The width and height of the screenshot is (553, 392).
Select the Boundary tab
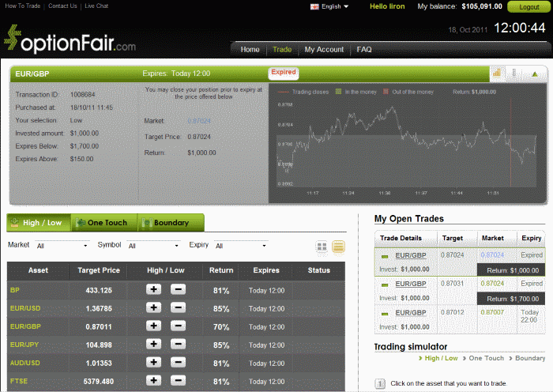(171, 223)
